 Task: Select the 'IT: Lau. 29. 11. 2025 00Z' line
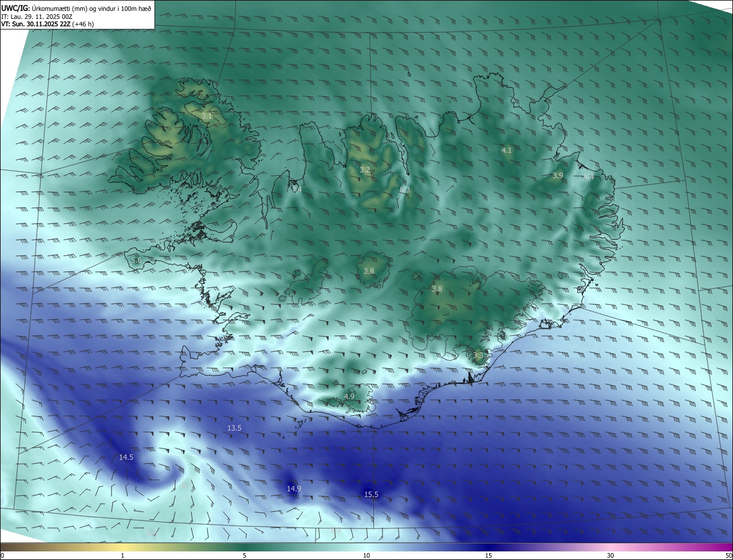(x=37, y=17)
